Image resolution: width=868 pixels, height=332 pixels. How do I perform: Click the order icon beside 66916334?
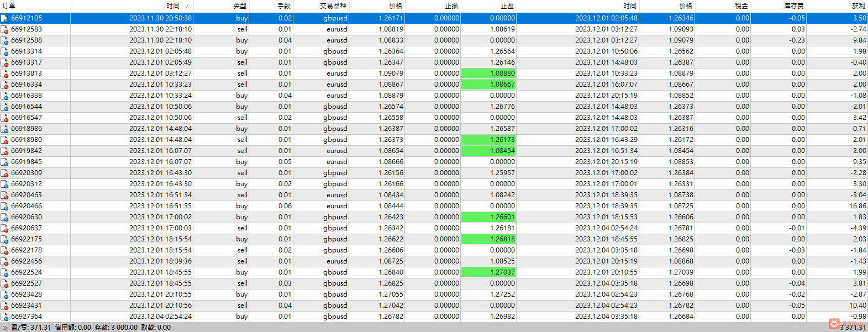[x=4, y=85]
